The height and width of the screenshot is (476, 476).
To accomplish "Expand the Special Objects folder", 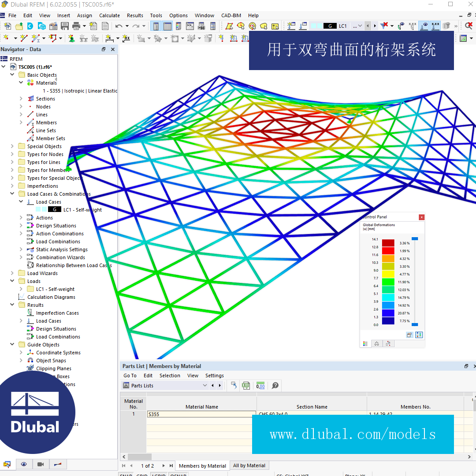I will point(12,146).
